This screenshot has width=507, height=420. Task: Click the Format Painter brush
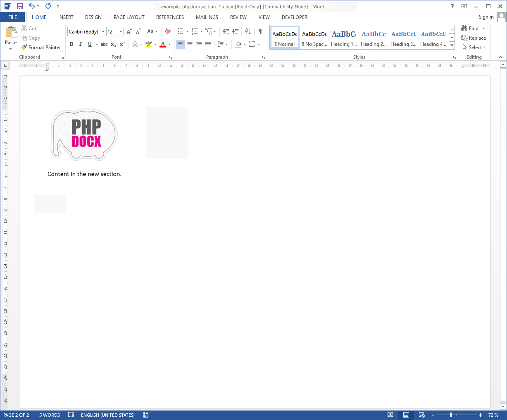tap(24, 47)
